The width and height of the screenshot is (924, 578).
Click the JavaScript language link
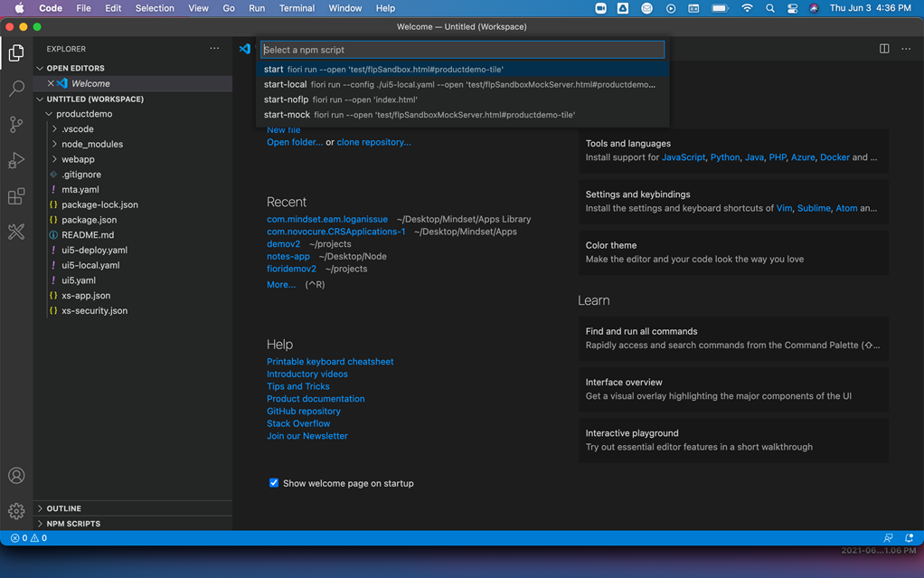683,156
